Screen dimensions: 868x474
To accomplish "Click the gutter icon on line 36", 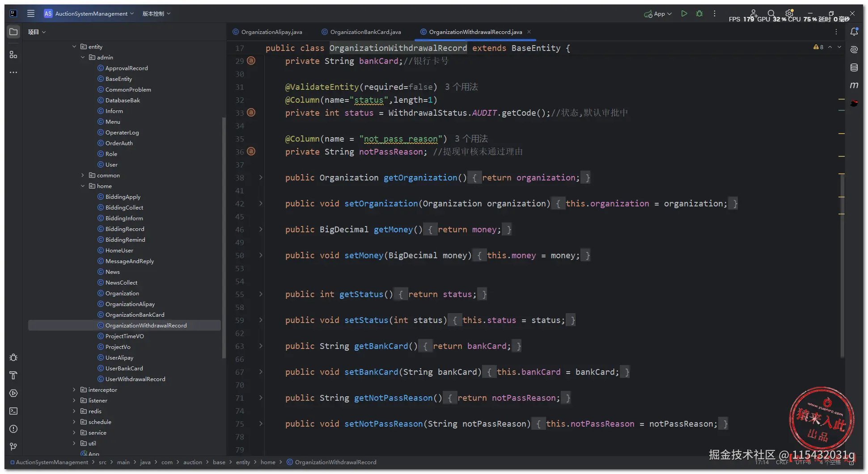I will coord(251,151).
